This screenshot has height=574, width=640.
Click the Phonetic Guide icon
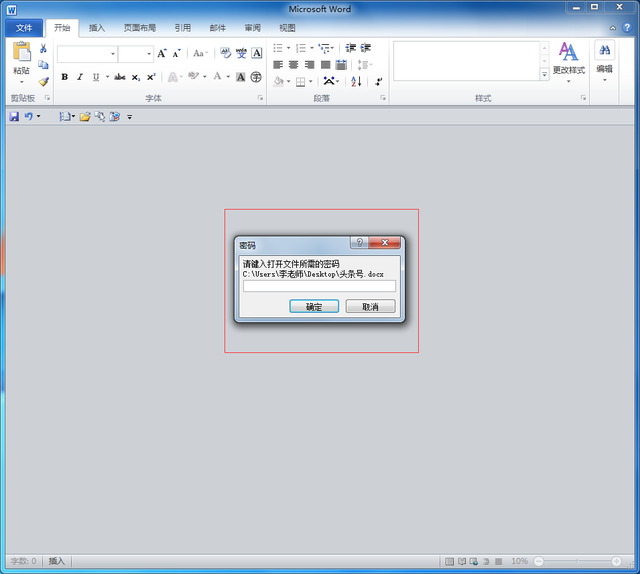241,53
